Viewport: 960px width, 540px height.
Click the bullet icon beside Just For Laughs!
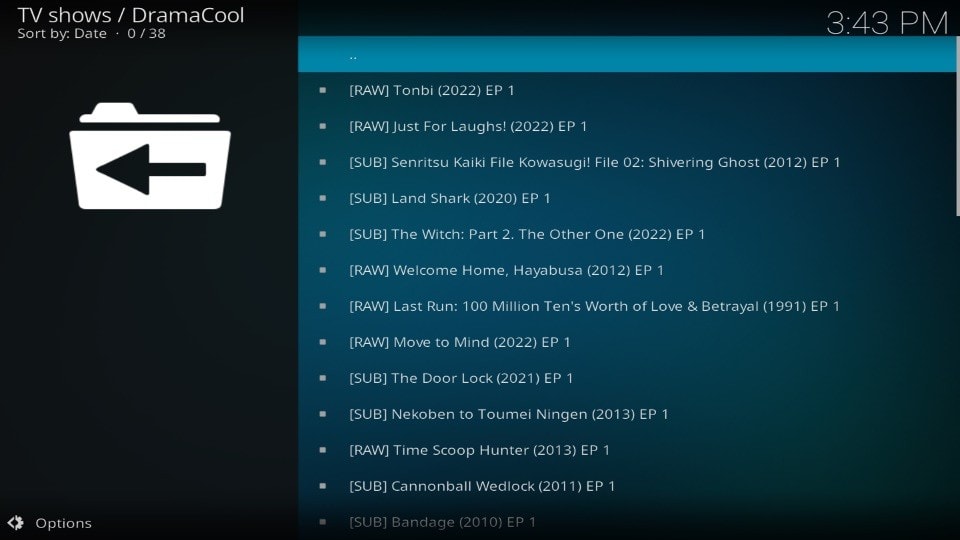(323, 126)
